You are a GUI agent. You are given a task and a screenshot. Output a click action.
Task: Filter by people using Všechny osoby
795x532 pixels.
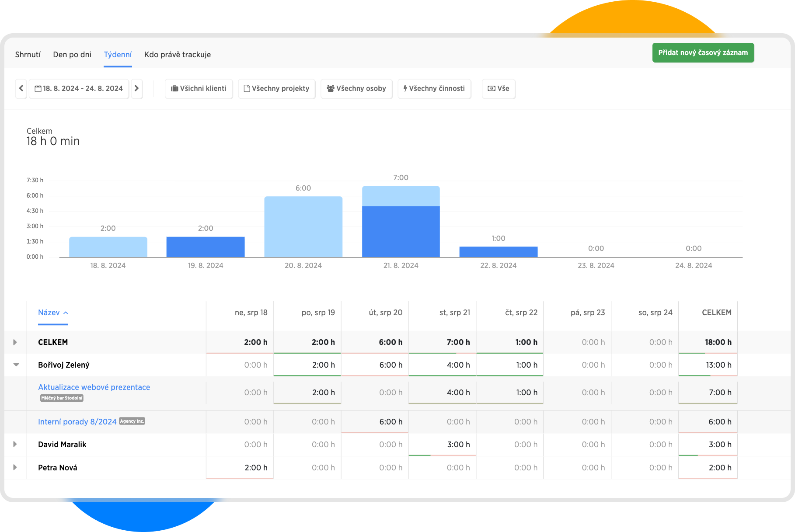pos(356,88)
